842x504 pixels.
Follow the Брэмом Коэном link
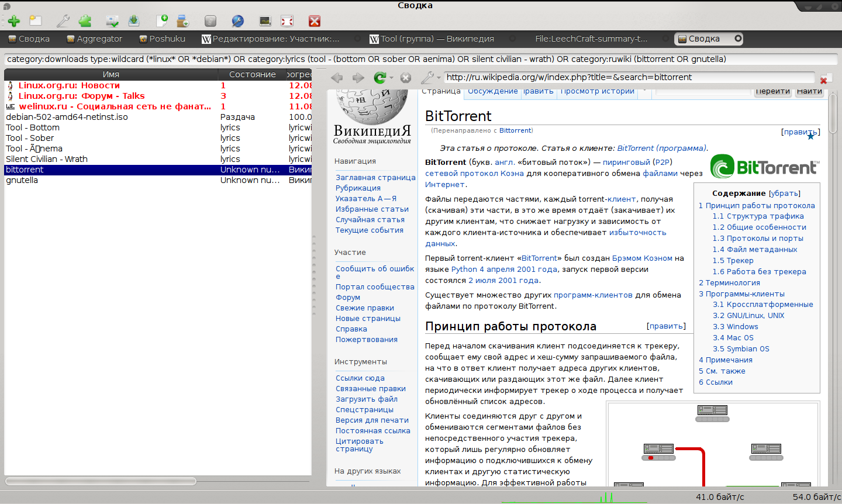pyautogui.click(x=642, y=258)
